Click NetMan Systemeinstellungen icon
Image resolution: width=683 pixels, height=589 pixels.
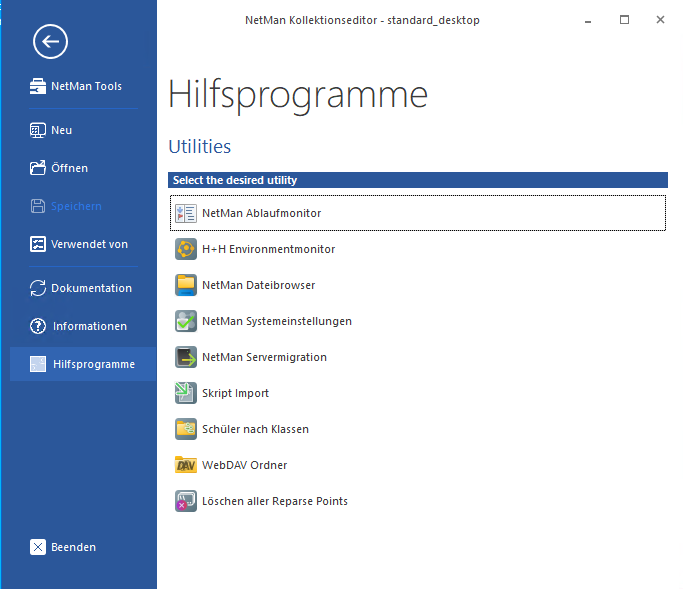tap(186, 321)
